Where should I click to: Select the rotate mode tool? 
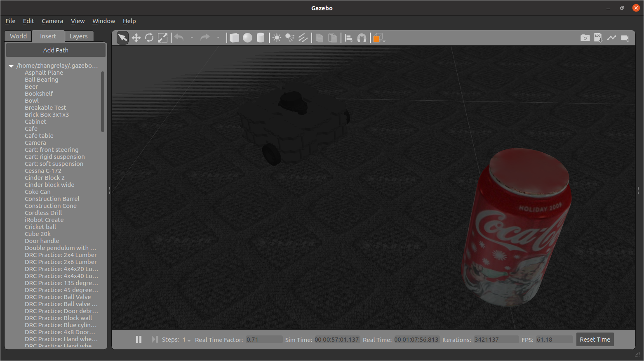[149, 38]
